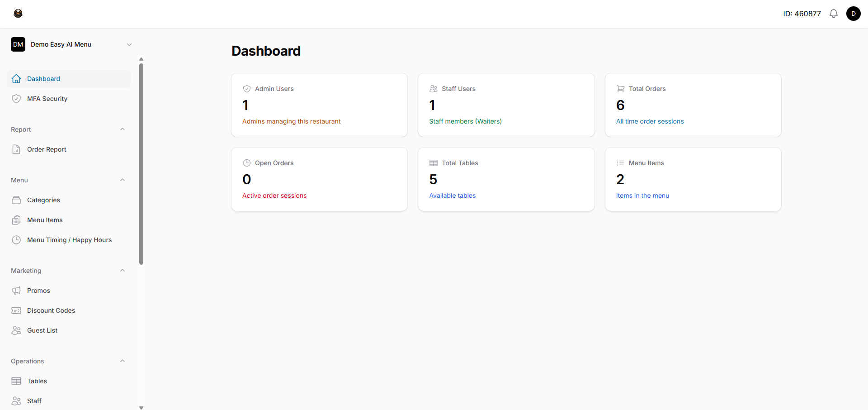868x410 pixels.
Task: Click the Guest List people icon
Action: pyautogui.click(x=16, y=330)
